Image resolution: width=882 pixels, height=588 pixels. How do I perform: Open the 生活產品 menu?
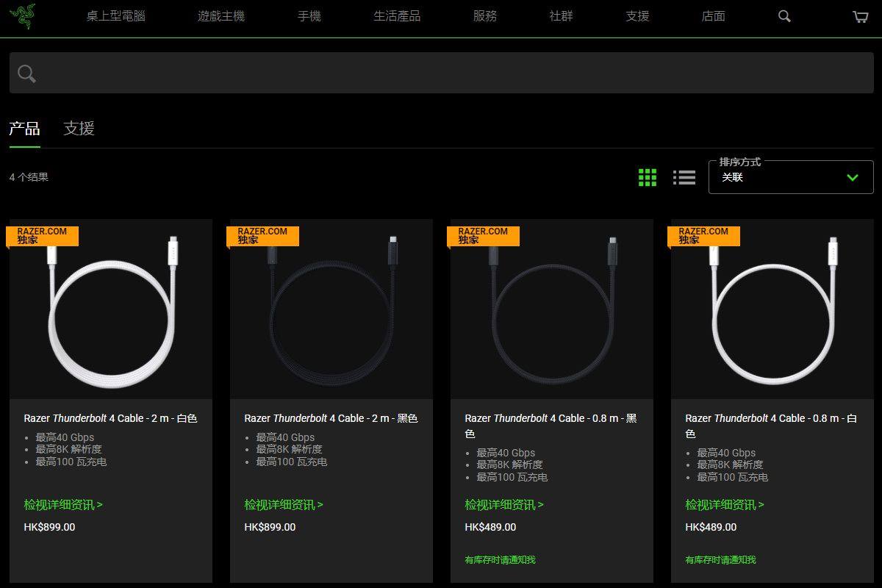[x=397, y=16]
